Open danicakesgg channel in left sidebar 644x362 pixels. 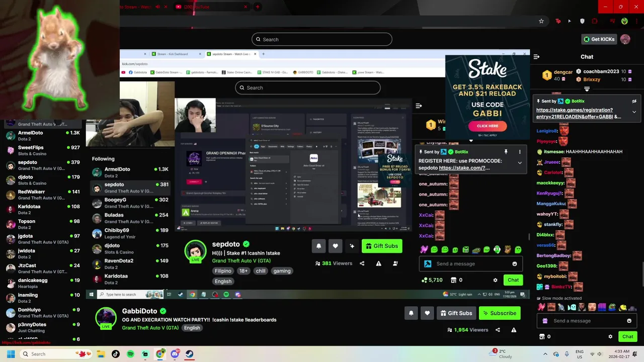click(x=43, y=283)
